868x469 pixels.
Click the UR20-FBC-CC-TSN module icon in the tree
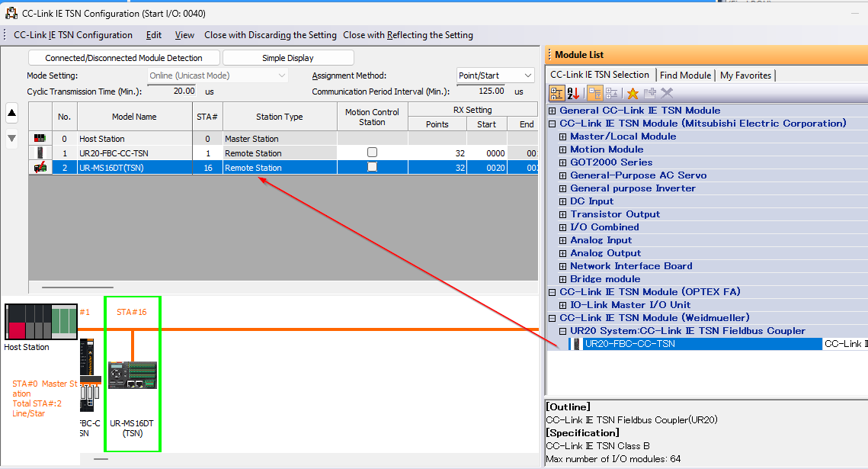click(x=576, y=344)
